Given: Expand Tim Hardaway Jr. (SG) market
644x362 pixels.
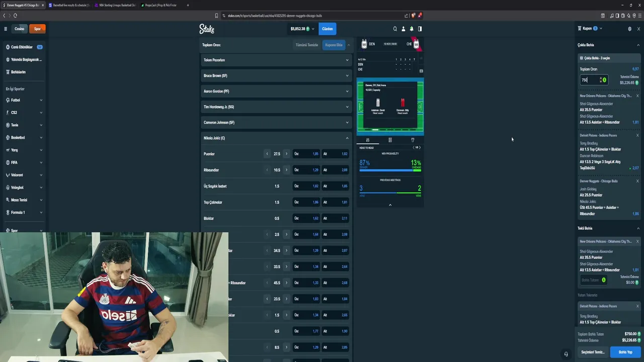Looking at the screenshot, I should 276,107.
